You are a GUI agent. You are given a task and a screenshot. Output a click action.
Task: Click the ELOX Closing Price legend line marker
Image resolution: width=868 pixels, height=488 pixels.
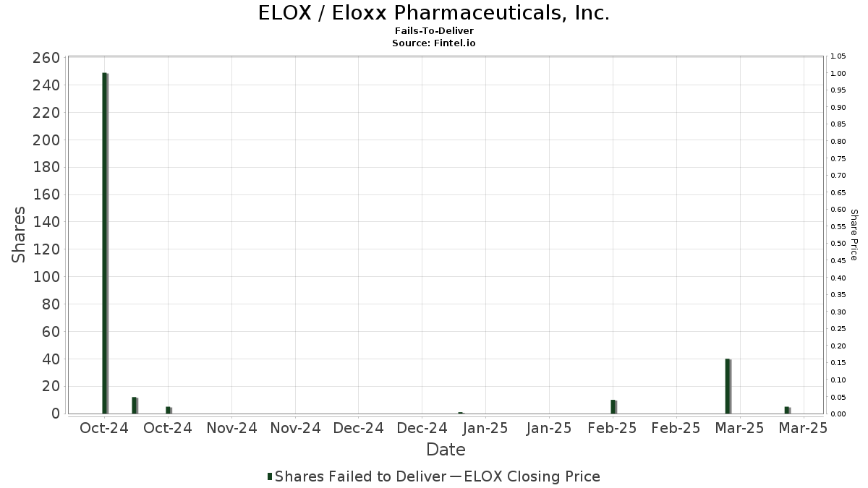pyautogui.click(x=455, y=476)
